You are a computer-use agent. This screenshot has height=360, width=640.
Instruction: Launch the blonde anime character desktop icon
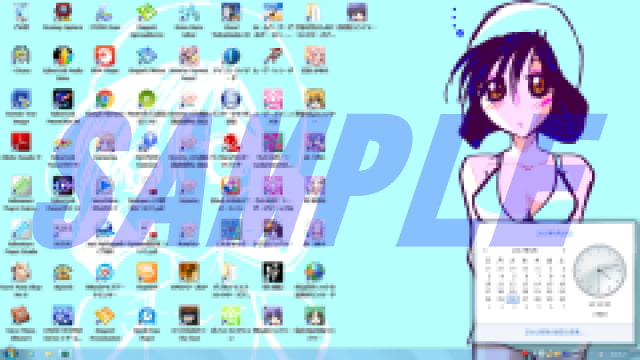point(315,99)
